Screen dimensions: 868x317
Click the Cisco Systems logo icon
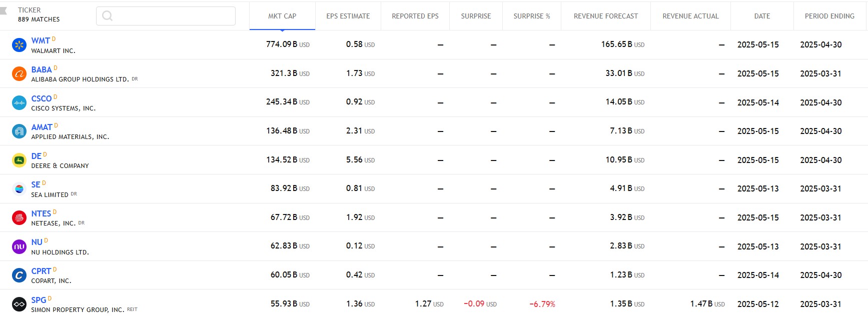(x=19, y=102)
